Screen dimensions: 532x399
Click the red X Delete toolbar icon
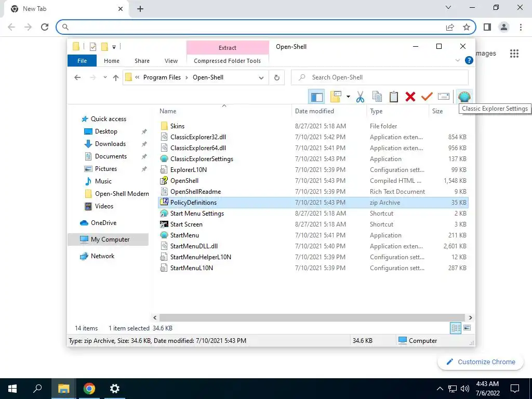point(410,97)
